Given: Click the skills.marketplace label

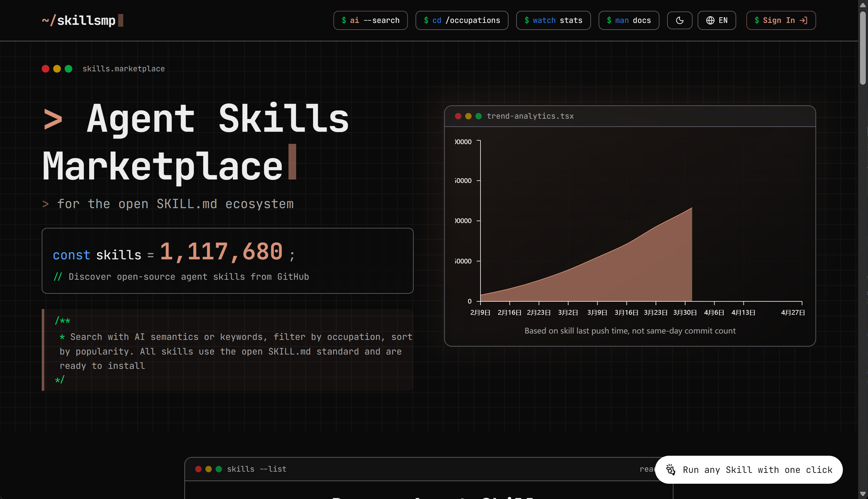Looking at the screenshot, I should pos(124,69).
